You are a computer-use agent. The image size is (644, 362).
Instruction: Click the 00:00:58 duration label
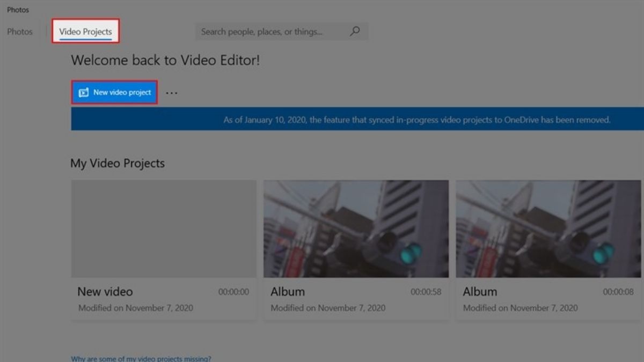(x=426, y=292)
